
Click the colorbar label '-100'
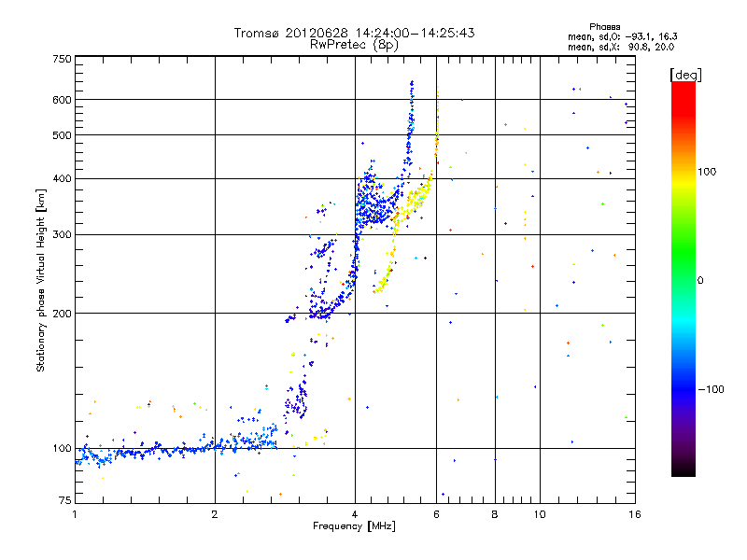coord(711,389)
